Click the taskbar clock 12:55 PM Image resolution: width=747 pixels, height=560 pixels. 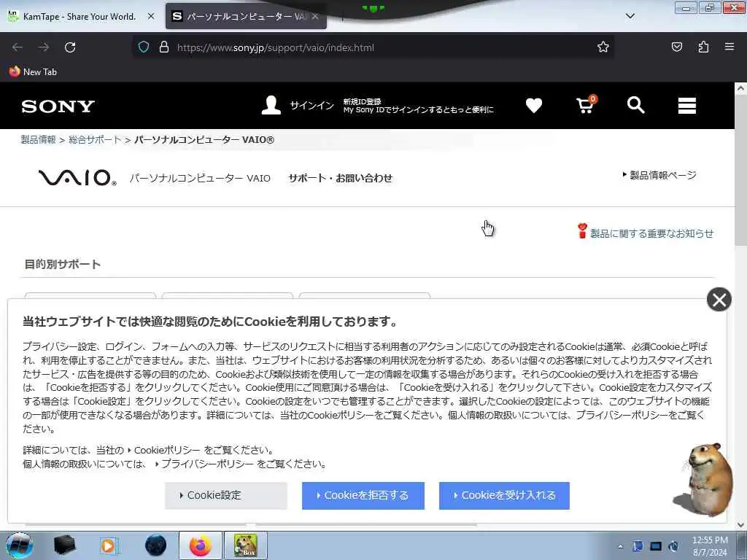click(710, 546)
